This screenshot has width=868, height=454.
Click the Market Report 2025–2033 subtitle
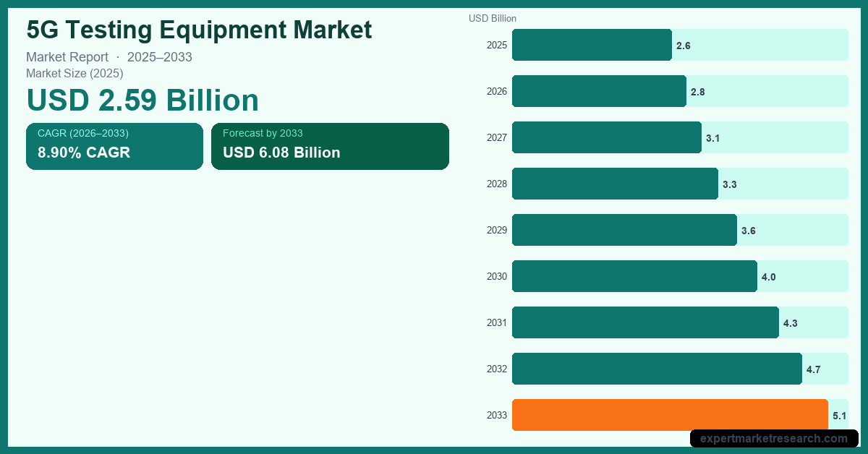click(109, 57)
